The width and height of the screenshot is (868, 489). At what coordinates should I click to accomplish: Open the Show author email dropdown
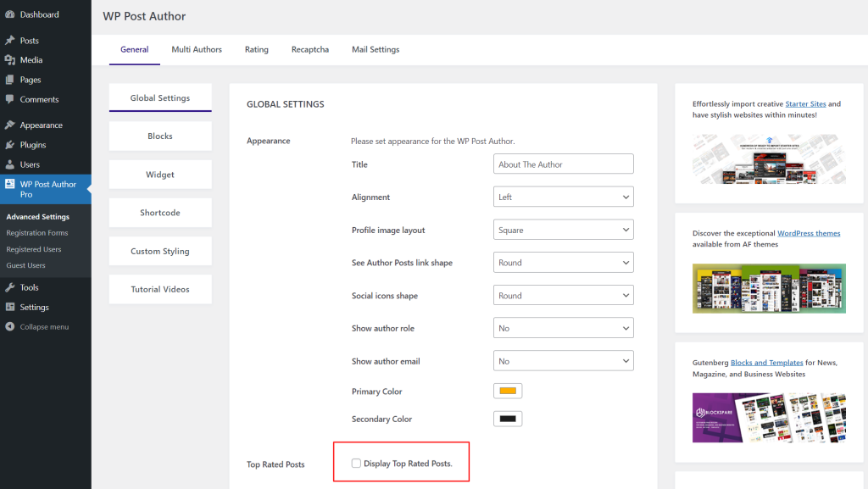[x=564, y=361]
